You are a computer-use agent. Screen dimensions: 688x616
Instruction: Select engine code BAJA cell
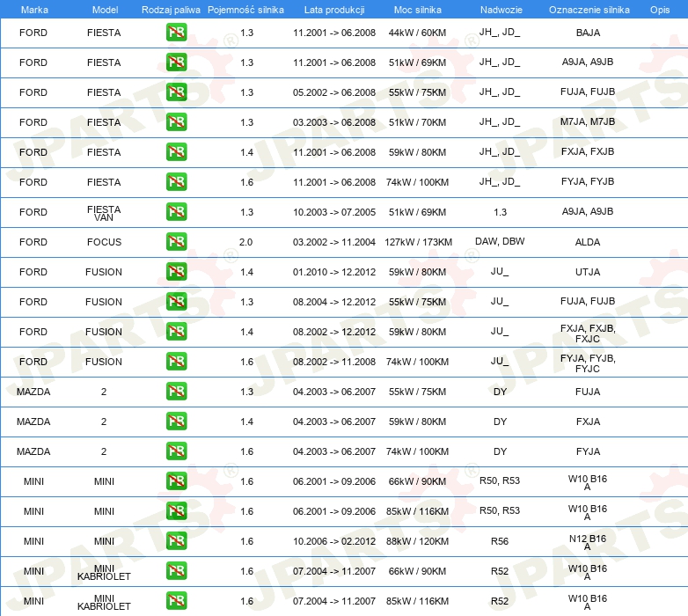(x=588, y=33)
